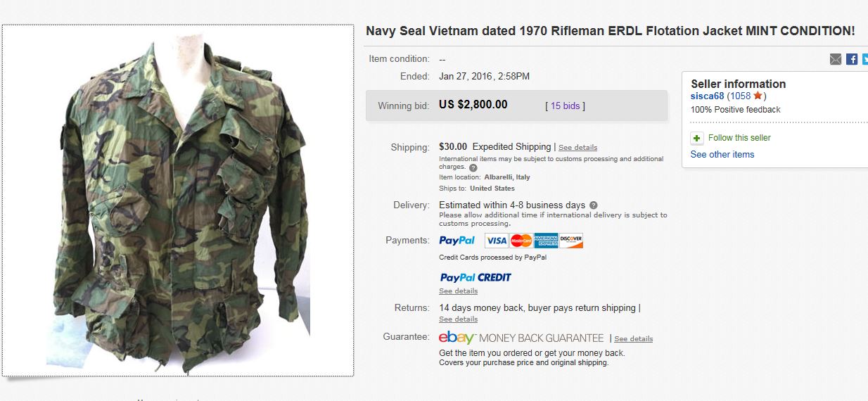This screenshot has height=401, width=868.
Task: Click the PayPal Credit logo
Action: click(476, 277)
